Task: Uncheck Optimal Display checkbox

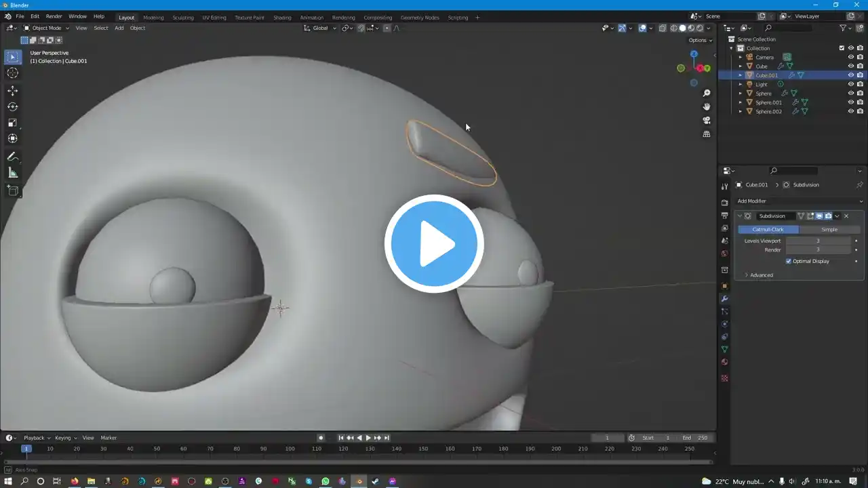Action: 789,261
